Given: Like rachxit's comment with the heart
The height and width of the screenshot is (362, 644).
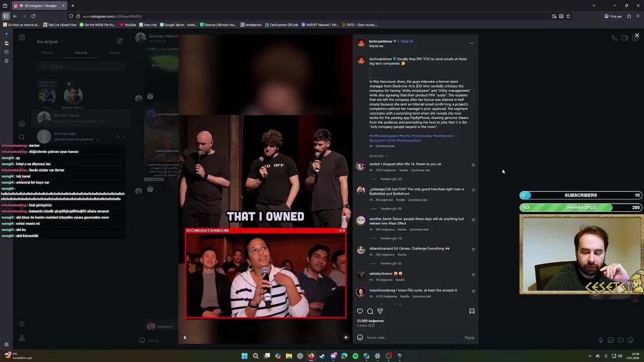Looking at the screenshot, I should [x=473, y=165].
